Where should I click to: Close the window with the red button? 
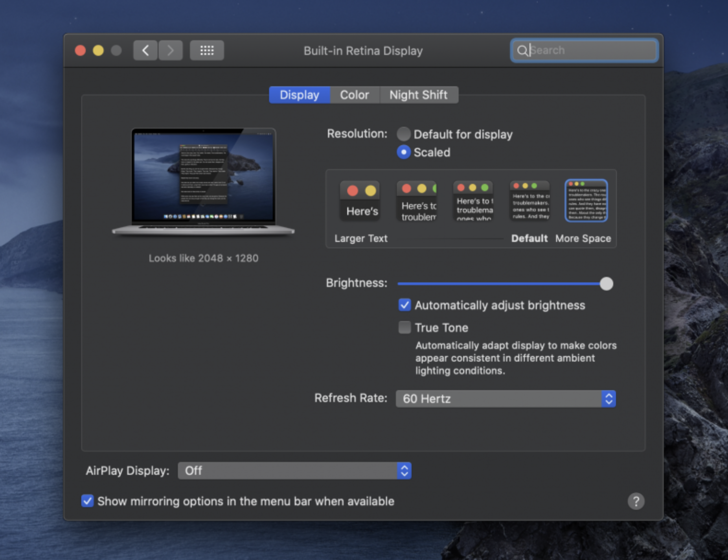click(x=81, y=50)
